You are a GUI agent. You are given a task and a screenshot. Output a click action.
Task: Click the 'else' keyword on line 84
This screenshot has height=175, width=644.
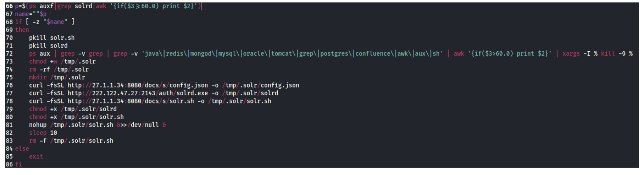pos(22,149)
